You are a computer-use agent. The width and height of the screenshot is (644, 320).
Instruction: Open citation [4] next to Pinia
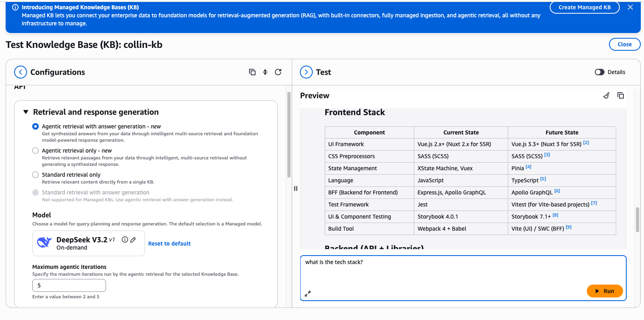[x=528, y=167]
